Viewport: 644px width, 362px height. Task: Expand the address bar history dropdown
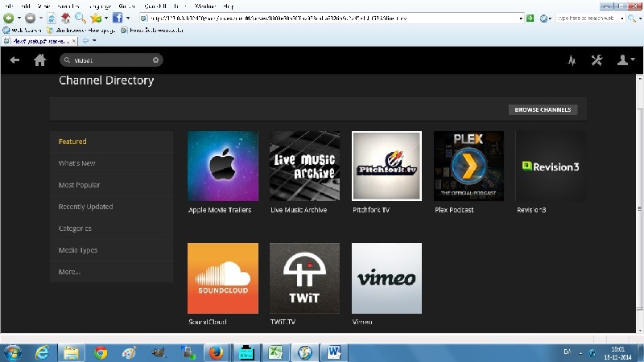(x=521, y=18)
